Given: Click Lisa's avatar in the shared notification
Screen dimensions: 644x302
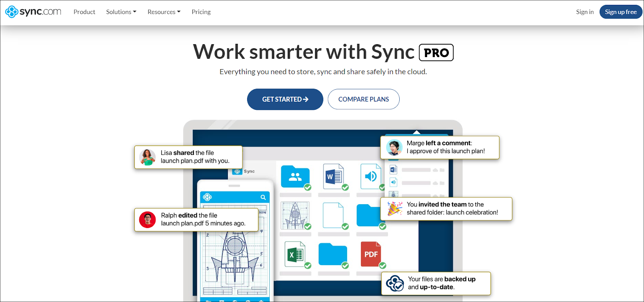Looking at the screenshot, I should (147, 157).
